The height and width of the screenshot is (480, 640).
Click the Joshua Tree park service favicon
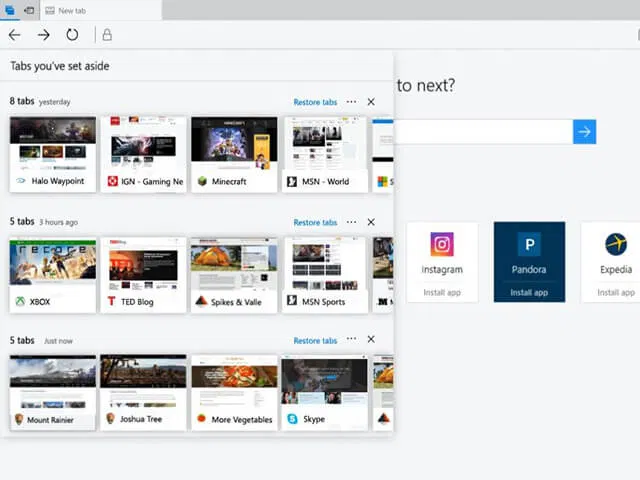(110, 418)
